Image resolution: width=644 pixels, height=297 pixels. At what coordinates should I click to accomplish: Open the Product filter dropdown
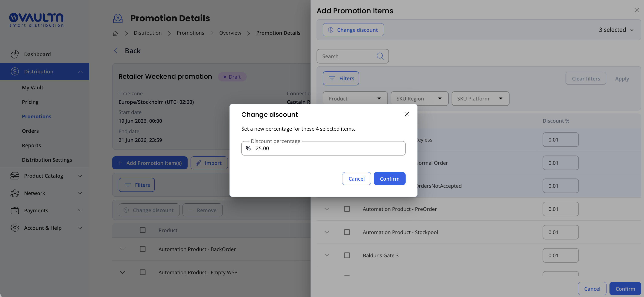355,99
